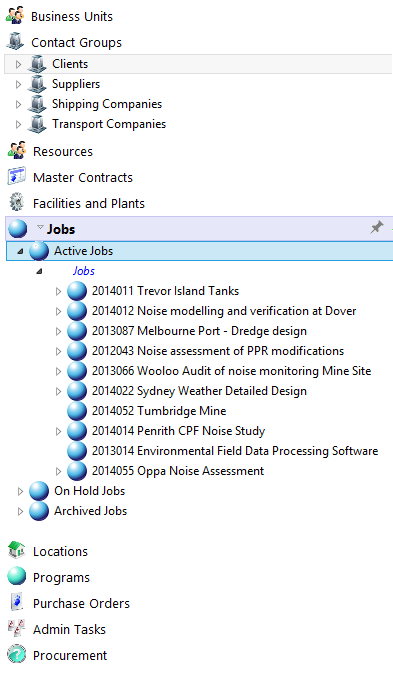
Task: Open the Procurement section
Action: (70, 655)
